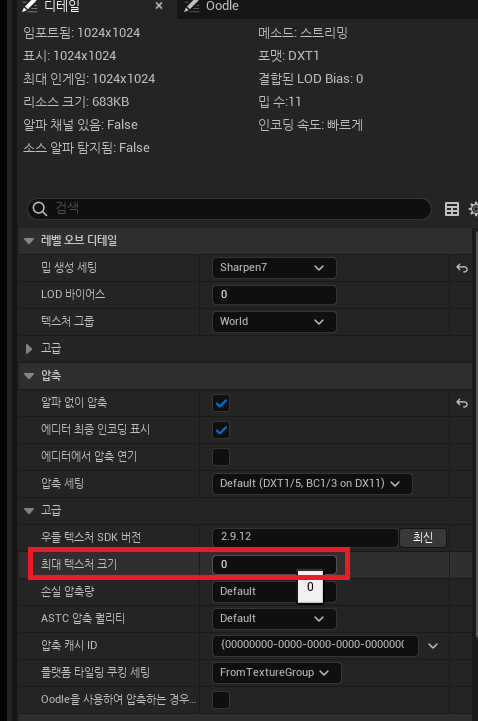Click the 최신 button
The image size is (478, 721).
point(423,538)
